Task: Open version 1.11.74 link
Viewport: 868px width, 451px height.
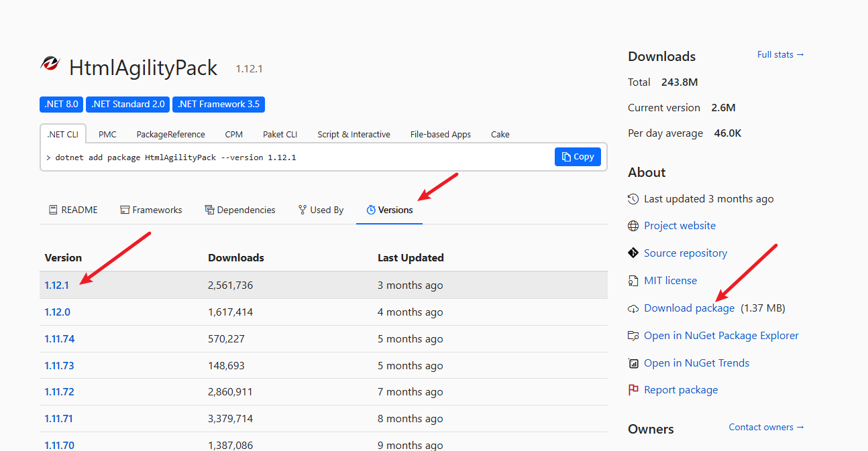Action: [60, 339]
